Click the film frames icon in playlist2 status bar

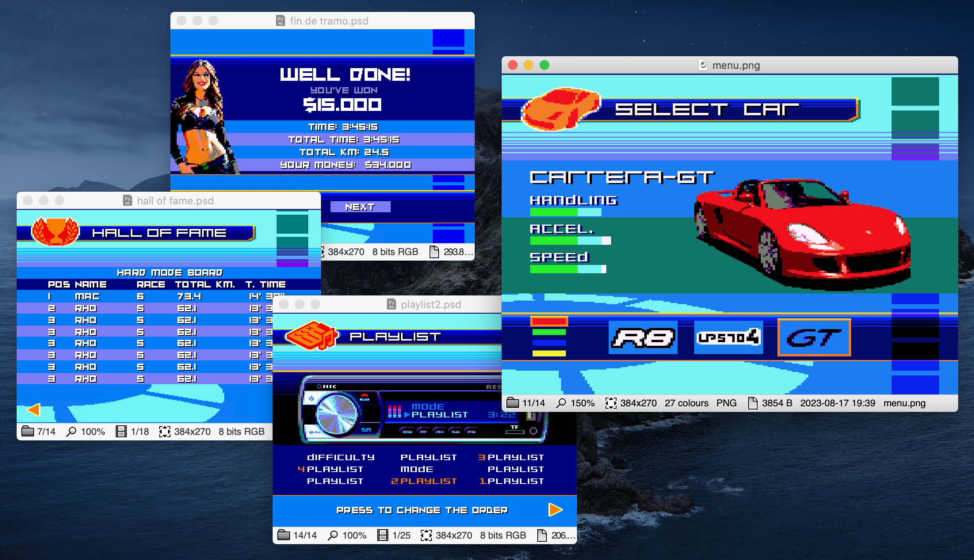coord(383,535)
